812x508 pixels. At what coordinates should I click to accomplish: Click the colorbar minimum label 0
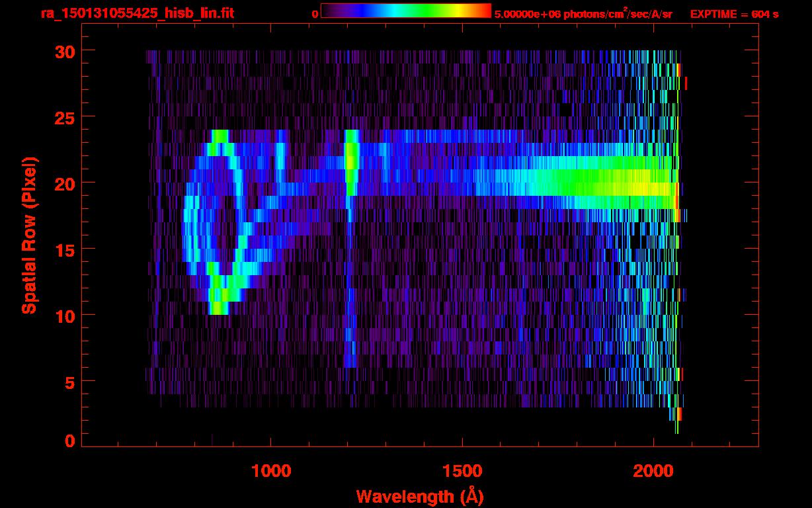click(x=315, y=14)
